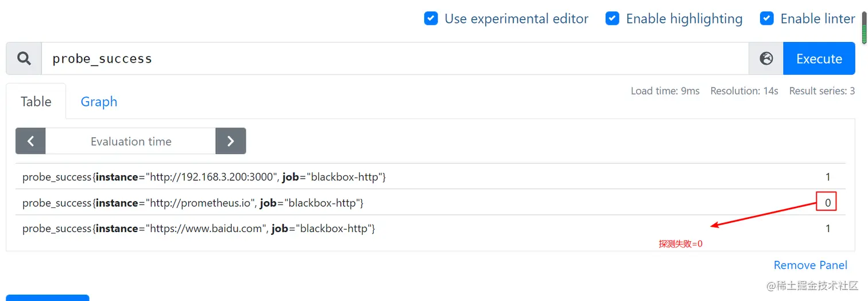Open the metrics explorer globe icon
Screen dimensions: 868x301
(766, 59)
